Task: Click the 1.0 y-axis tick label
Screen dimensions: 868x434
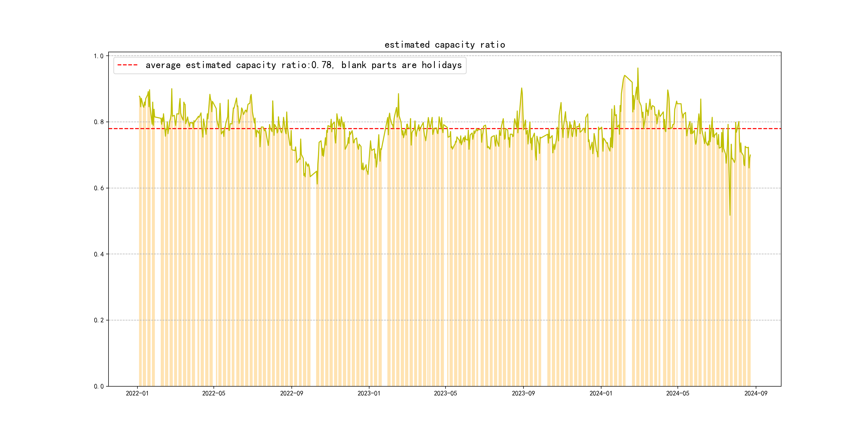Action: [x=99, y=56]
